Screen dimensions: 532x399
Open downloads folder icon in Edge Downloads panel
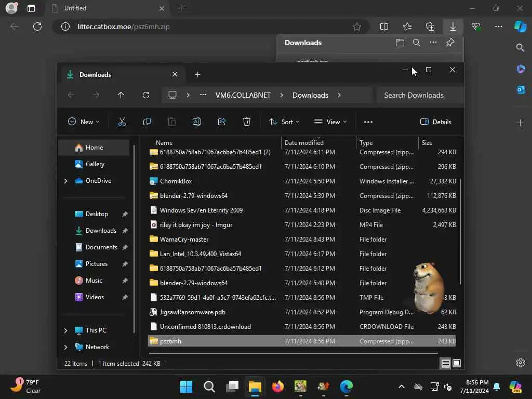pos(400,43)
